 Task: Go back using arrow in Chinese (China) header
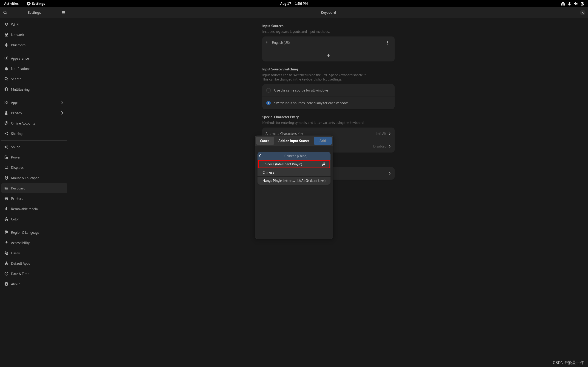coord(260,156)
